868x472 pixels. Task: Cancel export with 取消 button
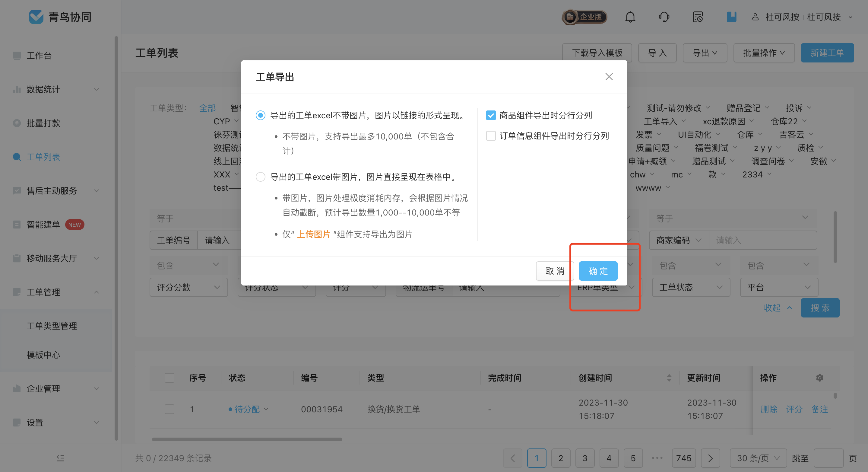pyautogui.click(x=555, y=271)
